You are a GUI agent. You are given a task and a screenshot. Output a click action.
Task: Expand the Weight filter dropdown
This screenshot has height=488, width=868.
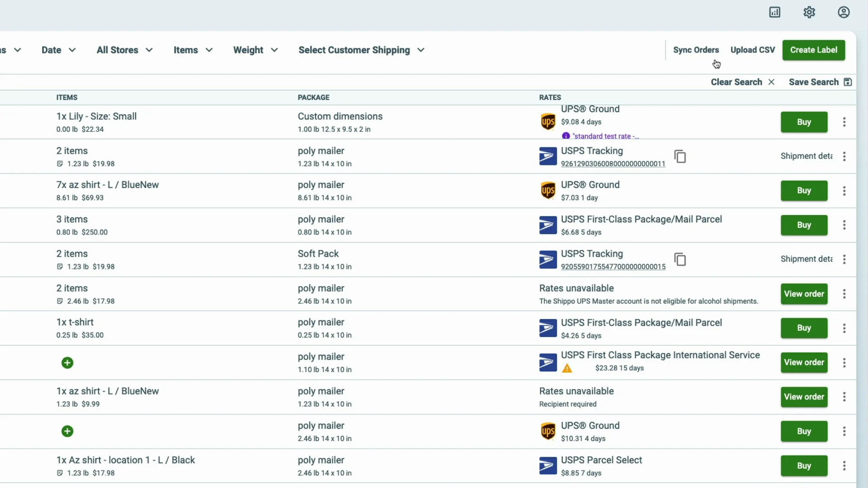(255, 50)
